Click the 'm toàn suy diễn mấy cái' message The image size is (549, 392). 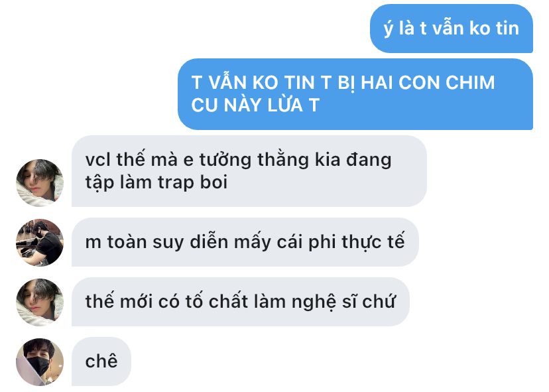(245, 242)
